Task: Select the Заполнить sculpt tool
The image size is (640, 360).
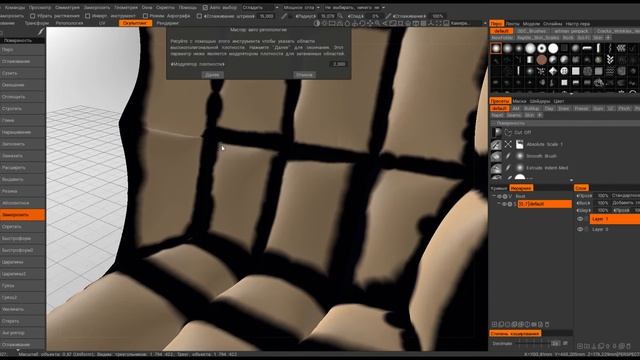Action: pyautogui.click(x=22, y=144)
